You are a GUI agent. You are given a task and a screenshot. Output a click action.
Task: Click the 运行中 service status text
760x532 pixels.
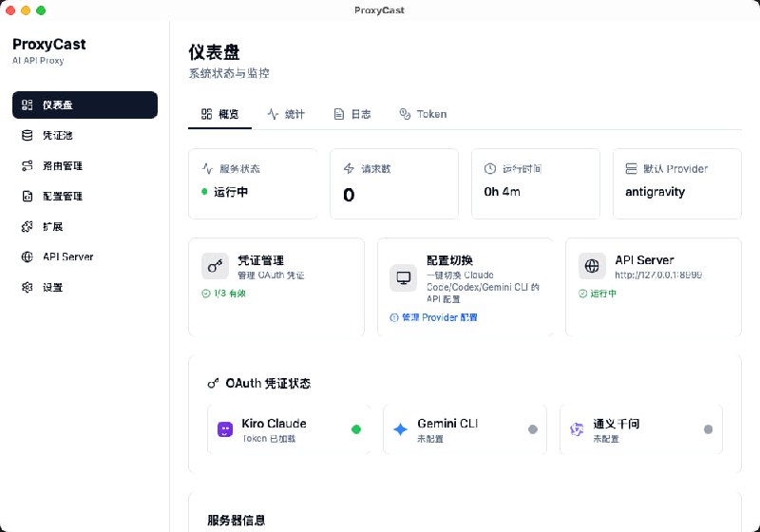231,192
